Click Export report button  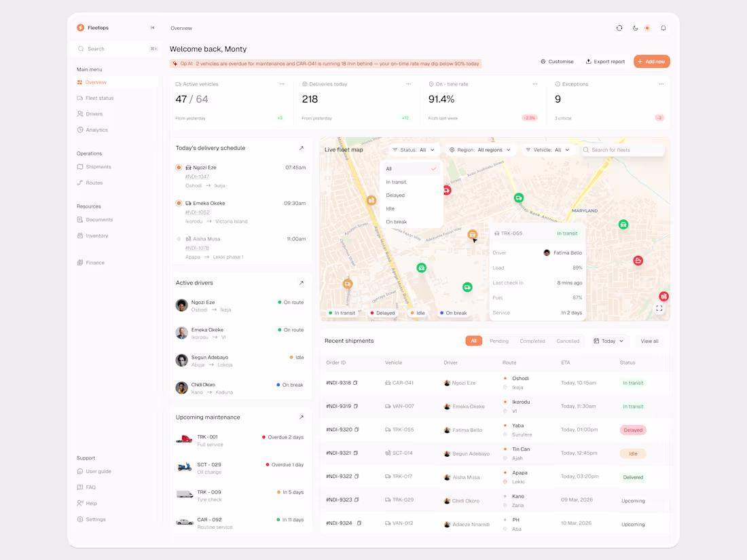click(x=605, y=61)
